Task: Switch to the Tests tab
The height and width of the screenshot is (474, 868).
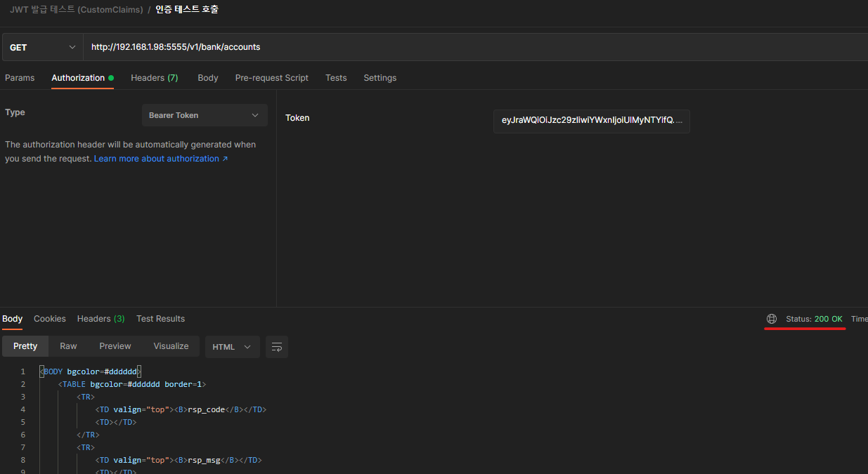Action: pyautogui.click(x=336, y=78)
